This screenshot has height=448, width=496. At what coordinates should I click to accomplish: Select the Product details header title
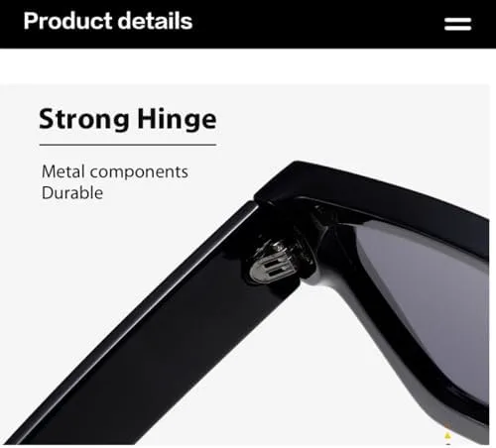click(x=108, y=21)
